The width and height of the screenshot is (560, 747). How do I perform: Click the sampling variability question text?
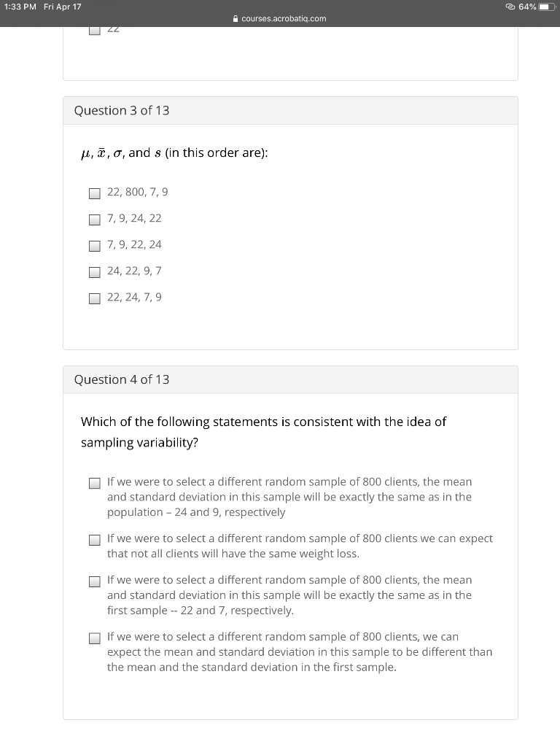tap(262, 431)
